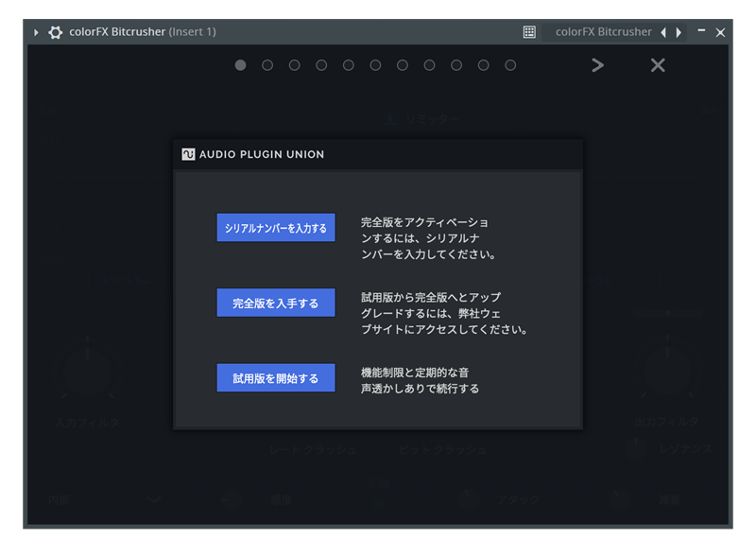Start the trial with 試用版を開始する
The height and width of the screenshot is (556, 756).
[276, 378]
